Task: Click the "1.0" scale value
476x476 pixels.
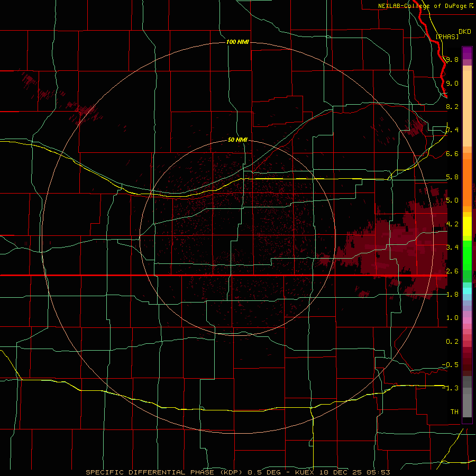Action: (452, 317)
